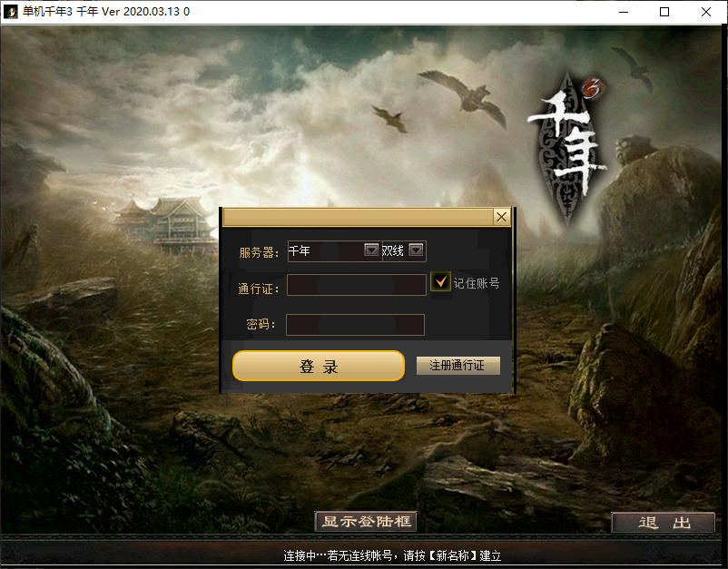728x569 pixels.
Task: Close the game window
Action: click(706, 12)
